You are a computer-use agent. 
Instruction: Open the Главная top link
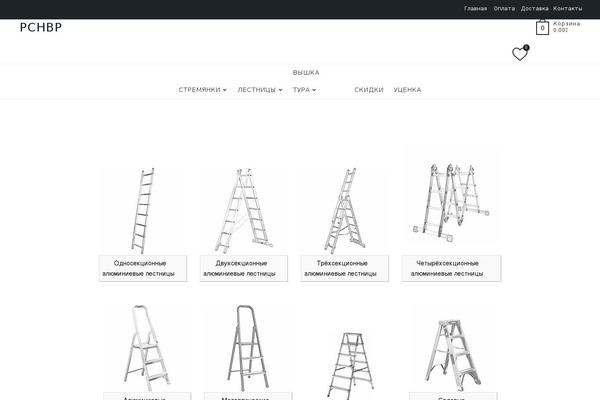(475, 8)
